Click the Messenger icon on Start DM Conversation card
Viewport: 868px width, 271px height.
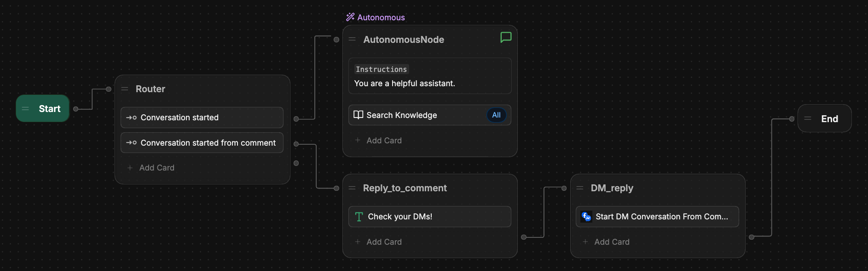coord(586,217)
